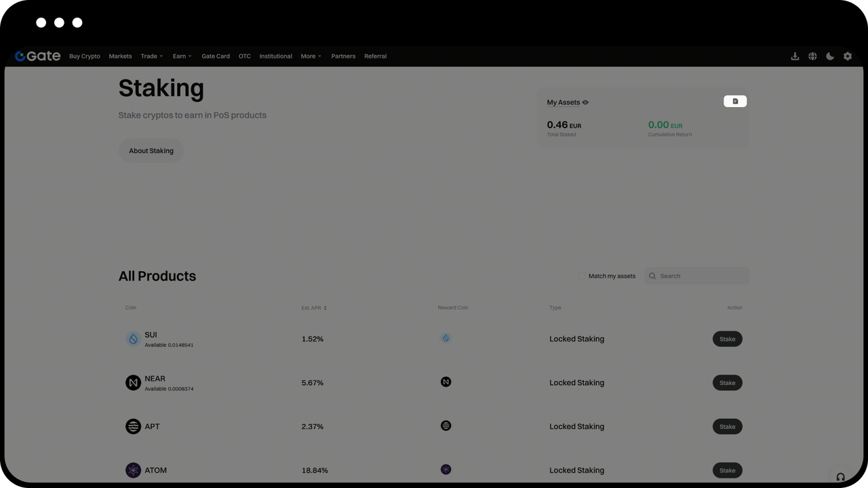Open the settings gear icon
Image resolution: width=868 pixels, height=488 pixels.
848,56
